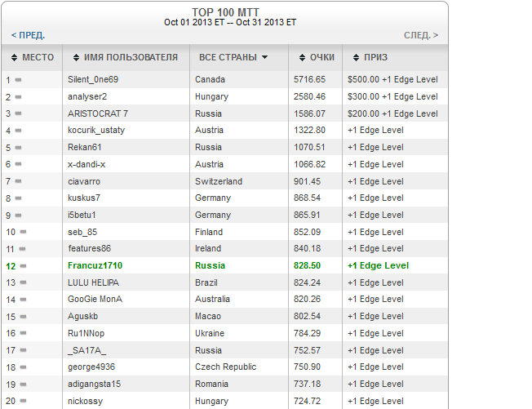Image resolution: width=532 pixels, height=409 pixels.
Task: Go to previous period via ПРЕД. link
Action: pos(28,35)
